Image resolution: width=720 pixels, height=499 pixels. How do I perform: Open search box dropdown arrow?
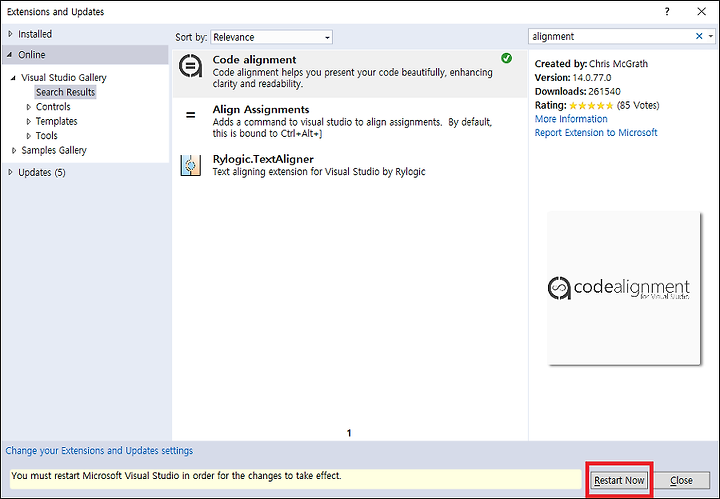(711, 36)
